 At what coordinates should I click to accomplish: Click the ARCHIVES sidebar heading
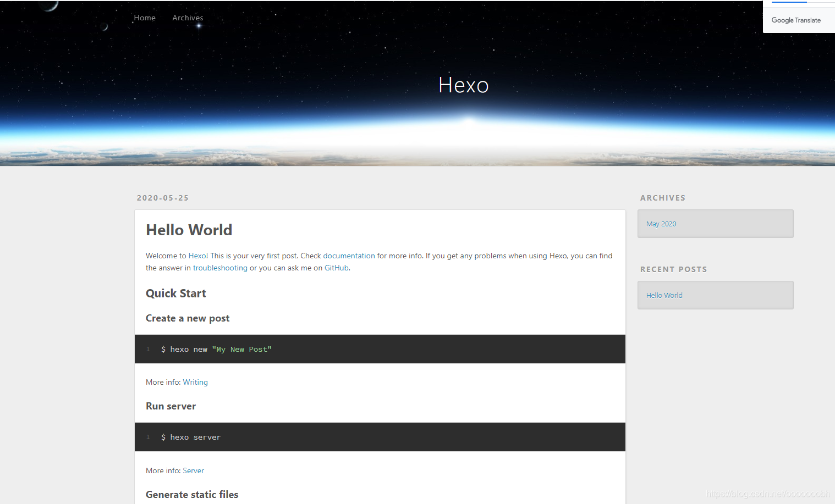pyautogui.click(x=663, y=198)
